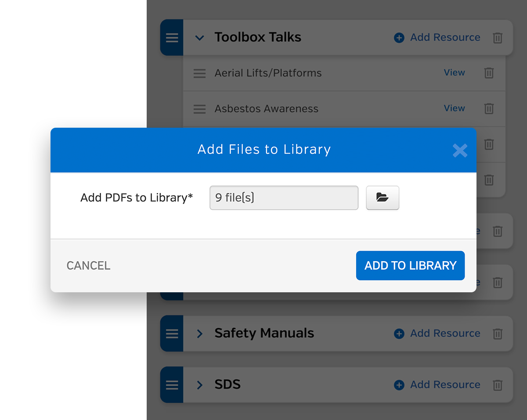Click drag handle of SDS section
This screenshot has width=527, height=420.
pos(172,385)
